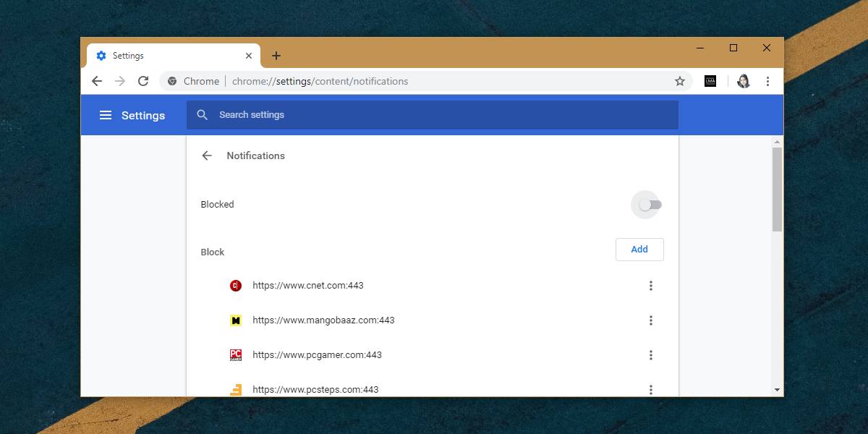
Task: Bookmark this page with star icon
Action: (680, 81)
